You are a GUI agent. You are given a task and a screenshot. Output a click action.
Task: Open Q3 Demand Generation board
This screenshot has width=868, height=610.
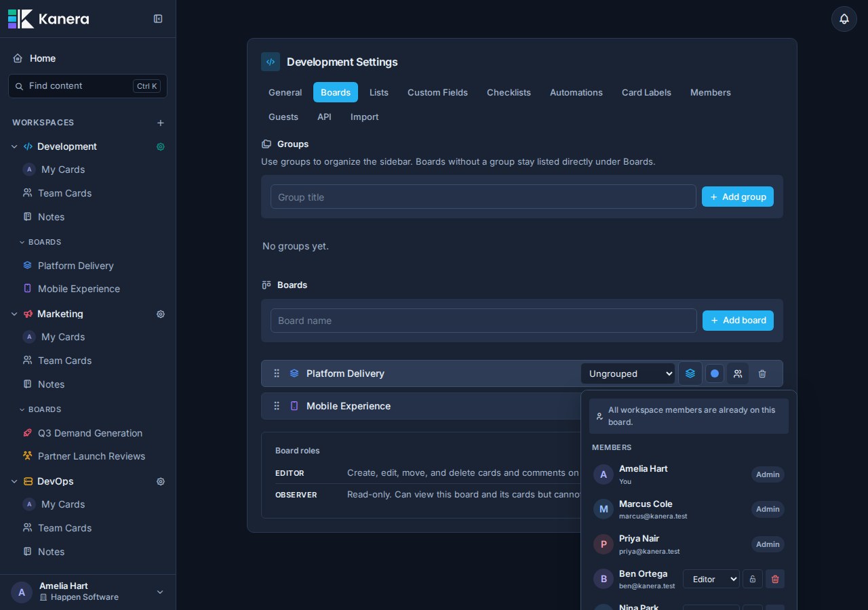click(90, 433)
